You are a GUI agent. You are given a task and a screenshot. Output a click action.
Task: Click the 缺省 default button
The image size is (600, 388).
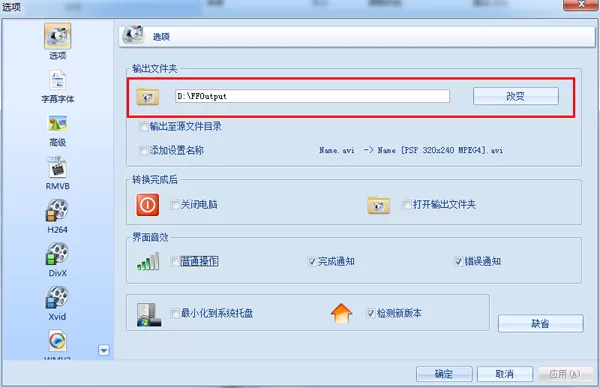(x=540, y=324)
